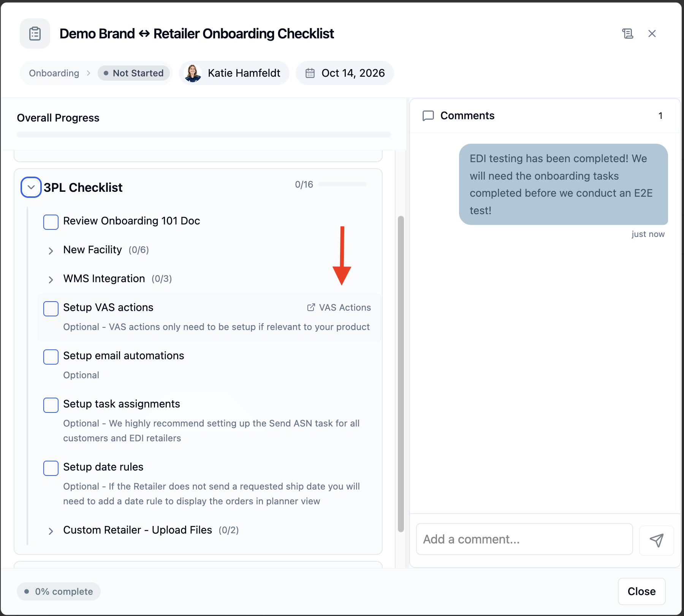This screenshot has height=616, width=684.
Task: Click the EDI testing comment bubble
Action: coord(563,184)
